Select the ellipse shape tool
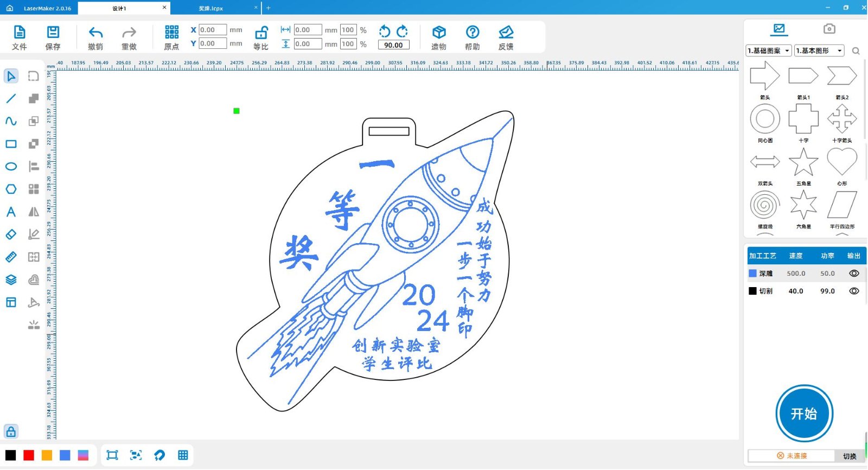This screenshot has height=470, width=868. click(x=11, y=167)
